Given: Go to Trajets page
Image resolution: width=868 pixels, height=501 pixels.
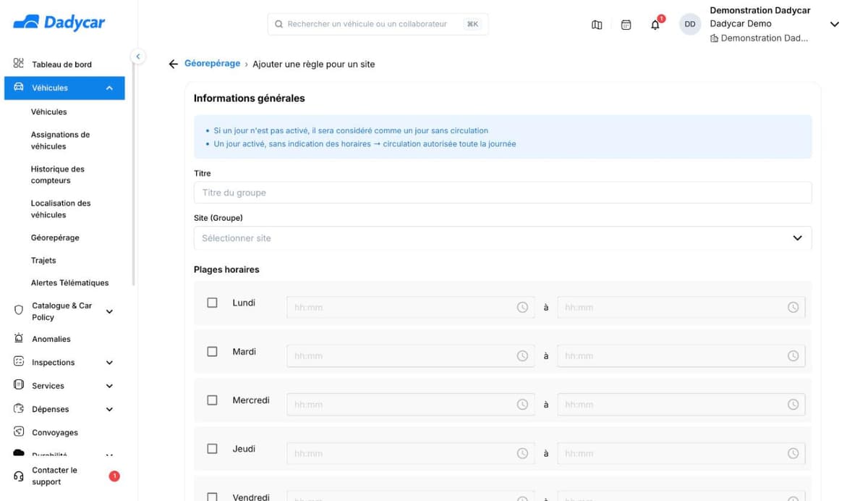Looking at the screenshot, I should [43, 261].
